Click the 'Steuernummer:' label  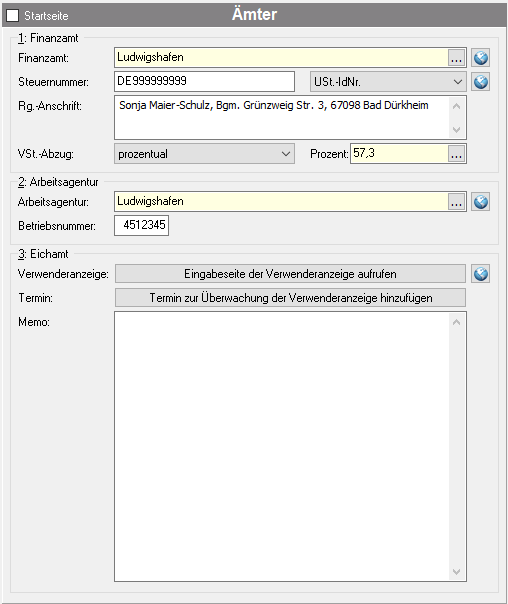[54, 82]
